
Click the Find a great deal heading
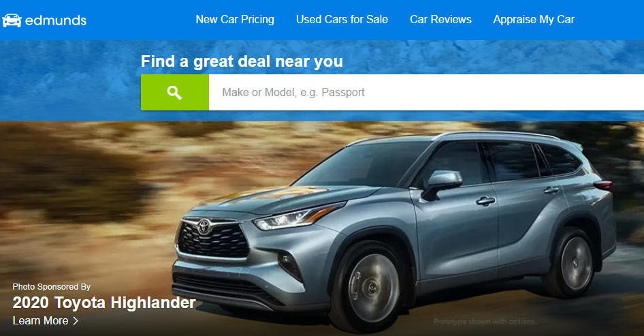(242, 62)
